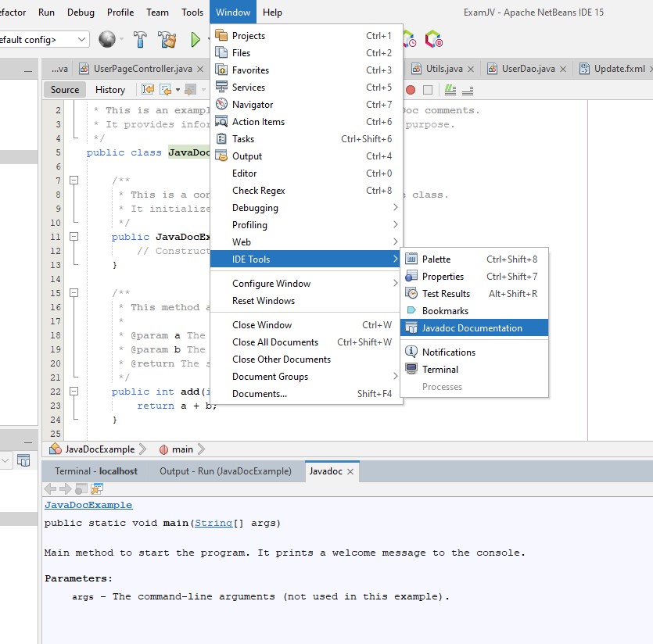Open the project configuration combo box
The height and width of the screenshot is (644, 653).
45,39
